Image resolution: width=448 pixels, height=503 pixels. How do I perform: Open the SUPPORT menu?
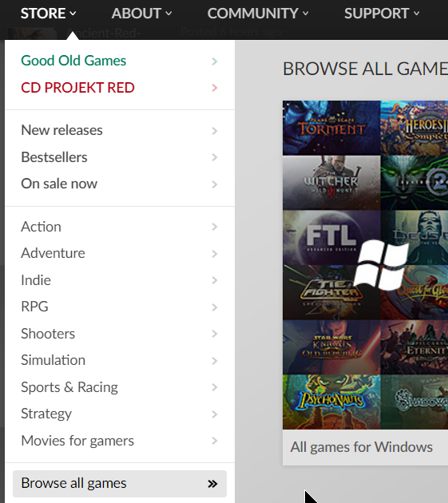[382, 14]
